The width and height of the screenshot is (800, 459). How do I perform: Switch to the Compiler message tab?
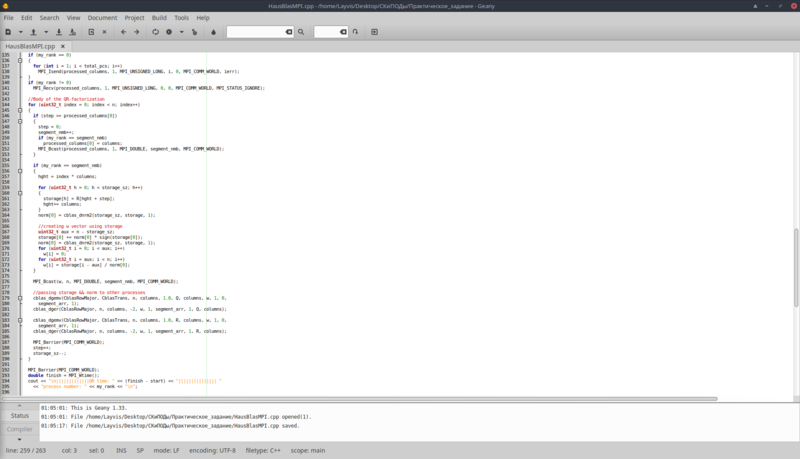[20, 429]
